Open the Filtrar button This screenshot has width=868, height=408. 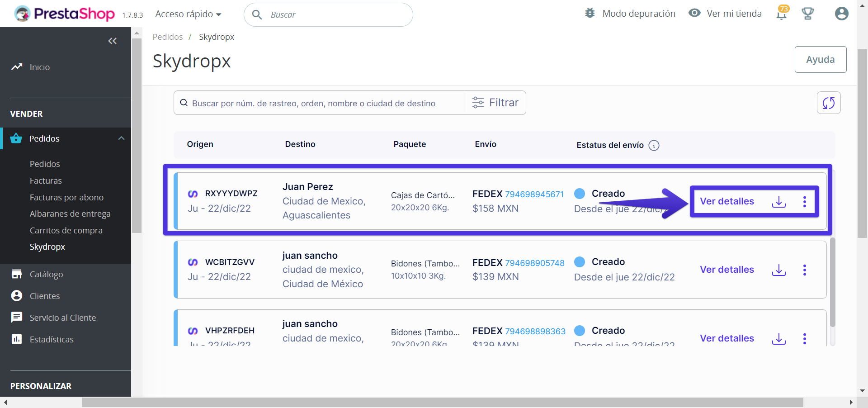[x=495, y=103]
